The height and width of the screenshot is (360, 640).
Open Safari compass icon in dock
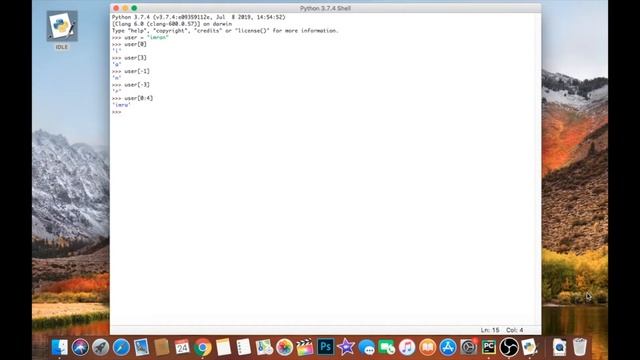(x=121, y=347)
